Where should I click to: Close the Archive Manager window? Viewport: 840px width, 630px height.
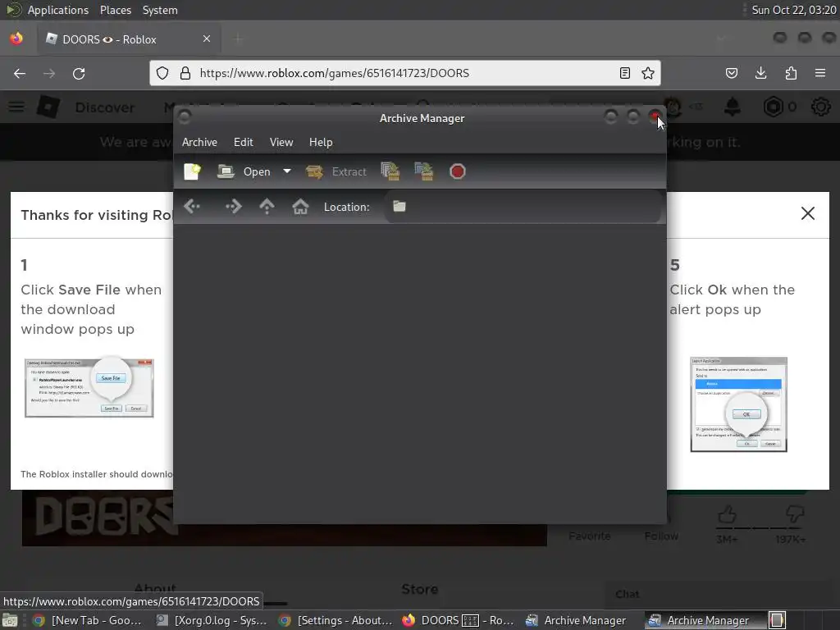point(655,116)
